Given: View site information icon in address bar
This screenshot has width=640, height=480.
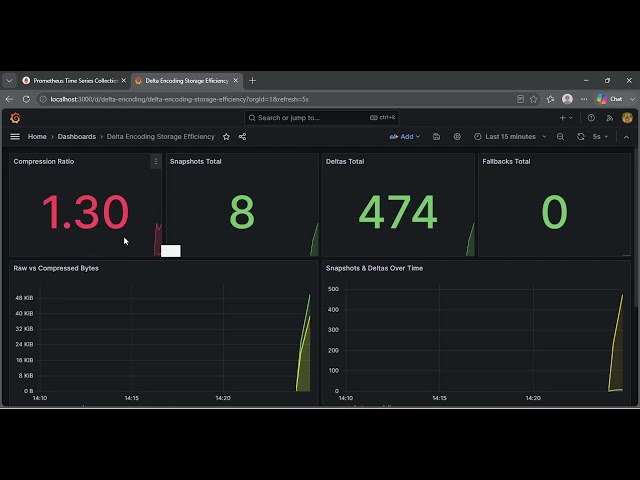Looking at the screenshot, I should 43,99.
